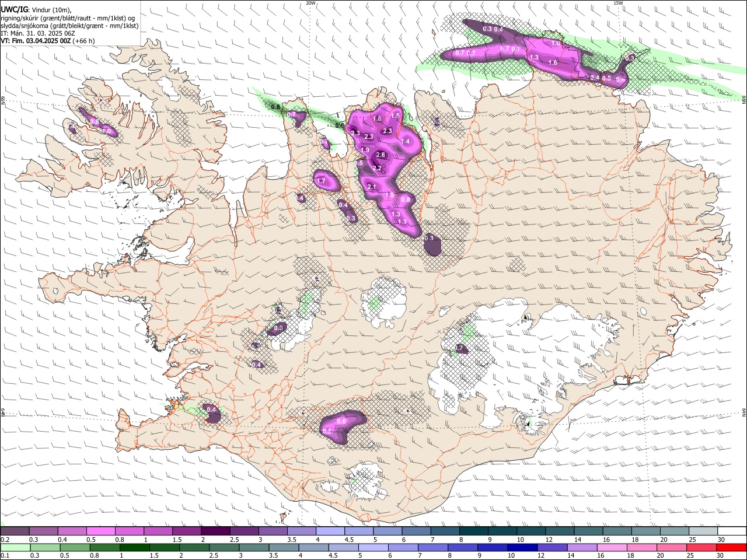Select the top-row legend swatch labeled 3.5
This screenshot has width=747, height=560.
coord(301,531)
